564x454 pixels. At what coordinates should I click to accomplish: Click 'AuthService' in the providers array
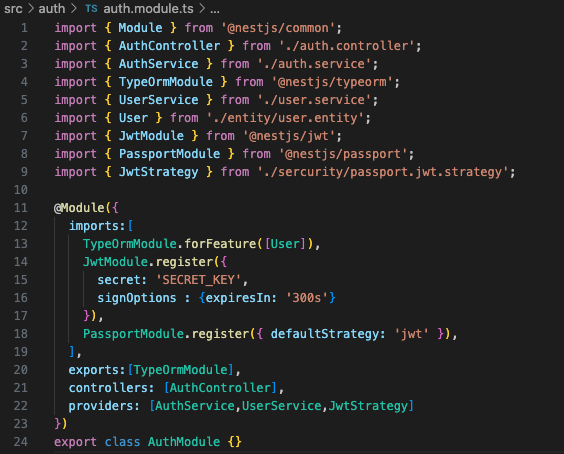pyautogui.click(x=195, y=406)
